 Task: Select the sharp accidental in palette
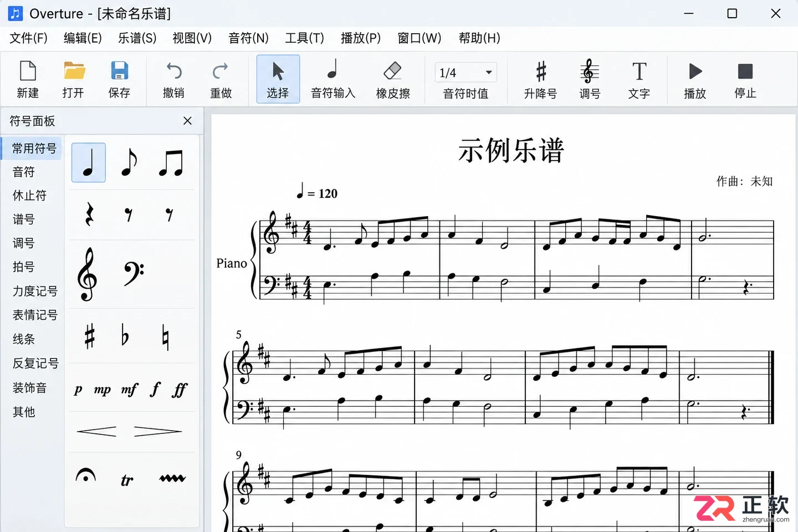coord(90,337)
